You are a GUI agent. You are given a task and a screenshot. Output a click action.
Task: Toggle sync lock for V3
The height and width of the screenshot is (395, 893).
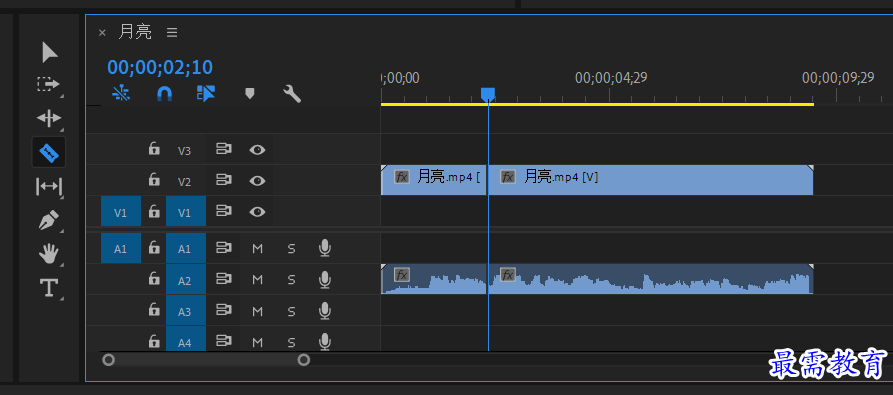[224, 149]
